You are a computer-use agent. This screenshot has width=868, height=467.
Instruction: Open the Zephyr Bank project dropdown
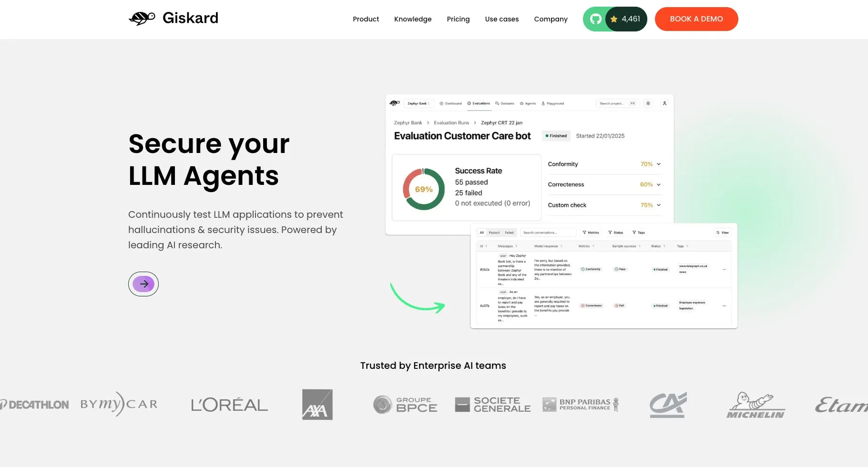click(x=418, y=103)
